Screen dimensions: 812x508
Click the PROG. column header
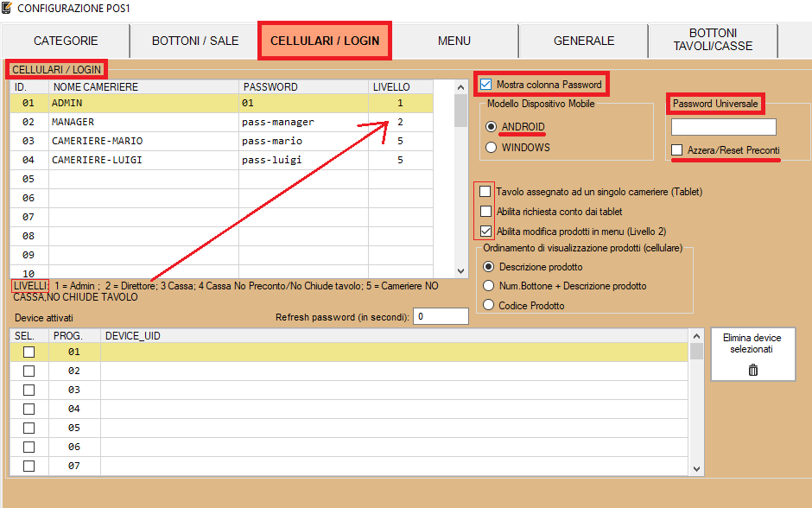(x=74, y=336)
